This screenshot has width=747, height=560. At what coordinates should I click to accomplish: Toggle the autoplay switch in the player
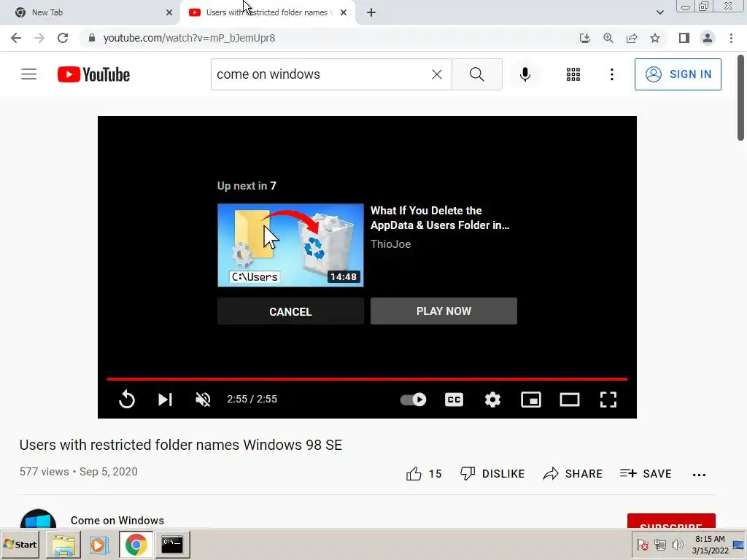tap(413, 399)
